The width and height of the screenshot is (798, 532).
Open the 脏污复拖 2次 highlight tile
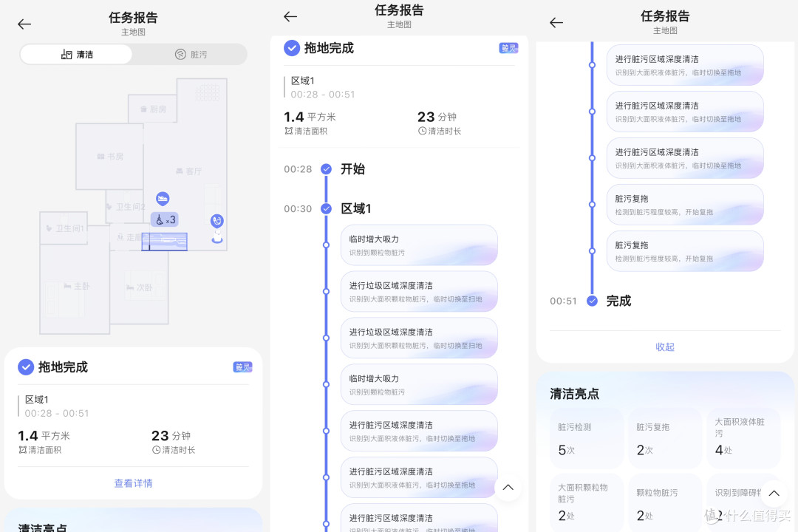(665, 438)
